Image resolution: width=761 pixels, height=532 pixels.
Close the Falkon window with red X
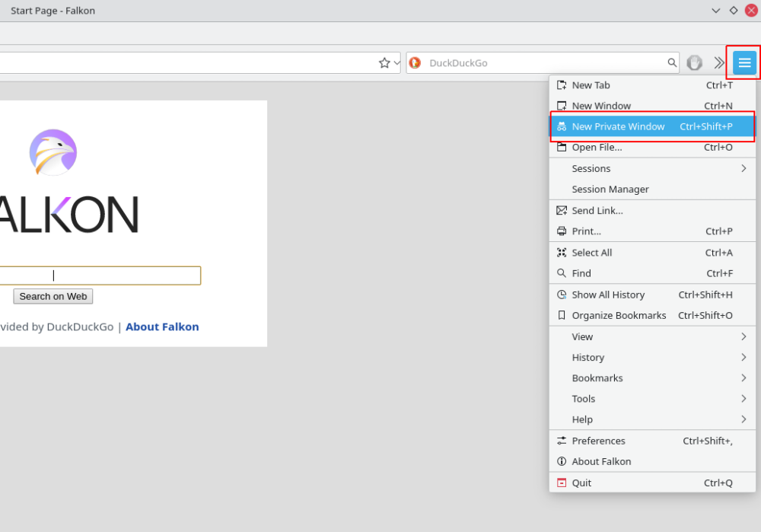(751, 10)
